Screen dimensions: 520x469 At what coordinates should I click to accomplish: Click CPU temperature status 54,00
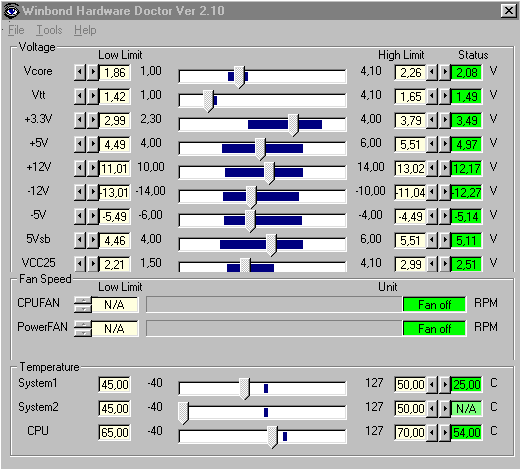click(x=466, y=432)
